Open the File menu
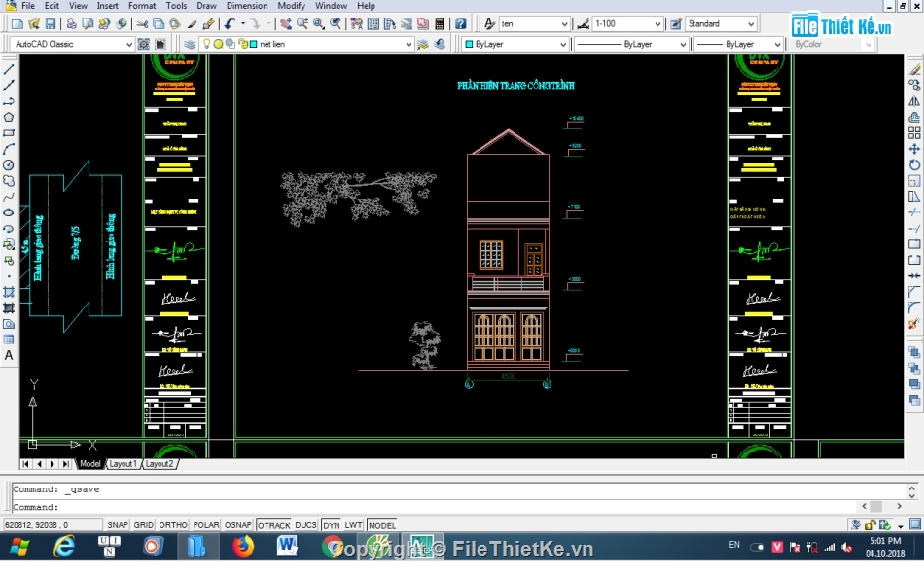This screenshot has width=924, height=578. click(27, 6)
